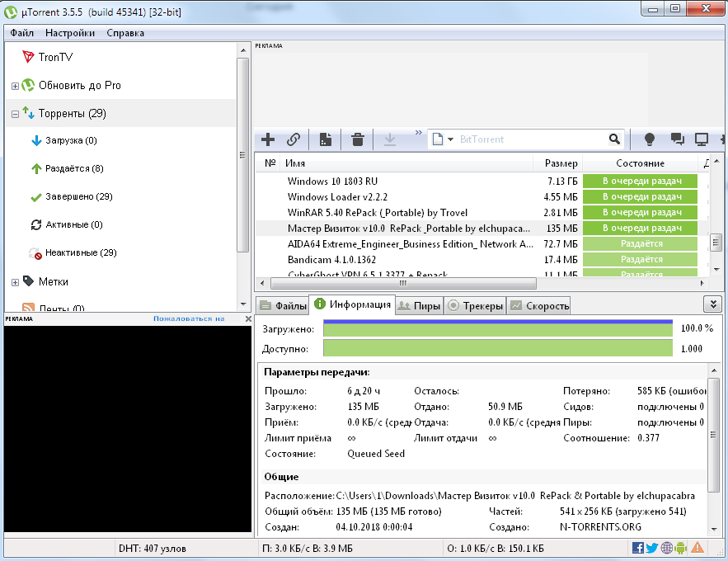The width and height of the screenshot is (728, 561).
Task: Click sidebar scrollbar down arrow
Action: point(243,304)
